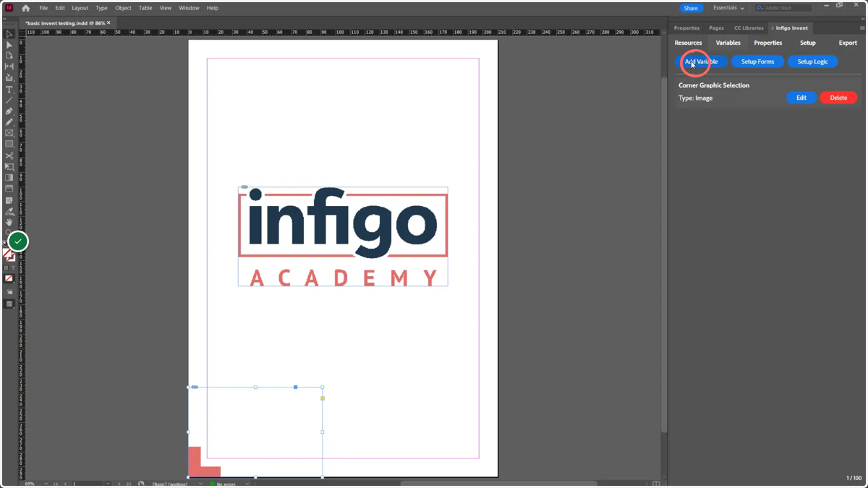Select the Line tool
Viewport: 868px width, 488px height.
click(9, 100)
